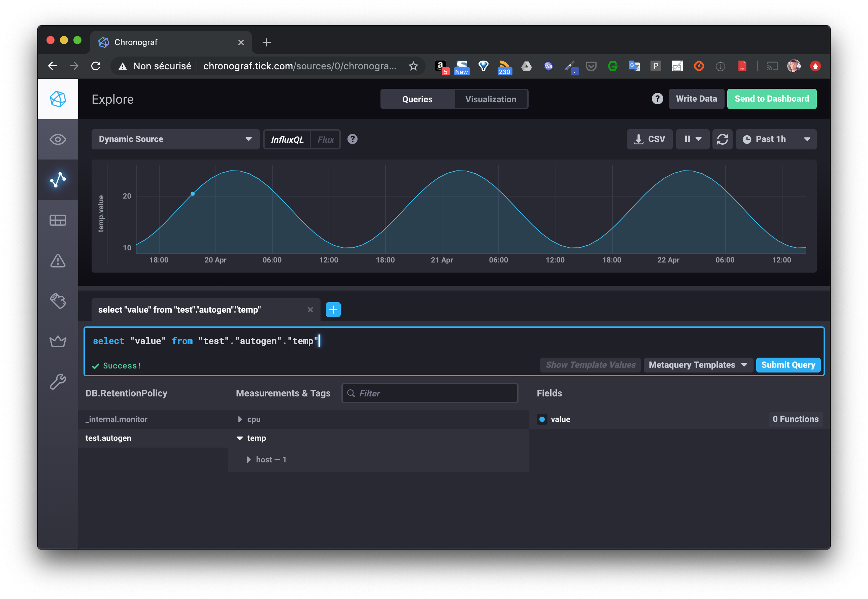Viewport: 868px width, 599px height.
Task: Close the select "value" query tab
Action: [310, 310]
